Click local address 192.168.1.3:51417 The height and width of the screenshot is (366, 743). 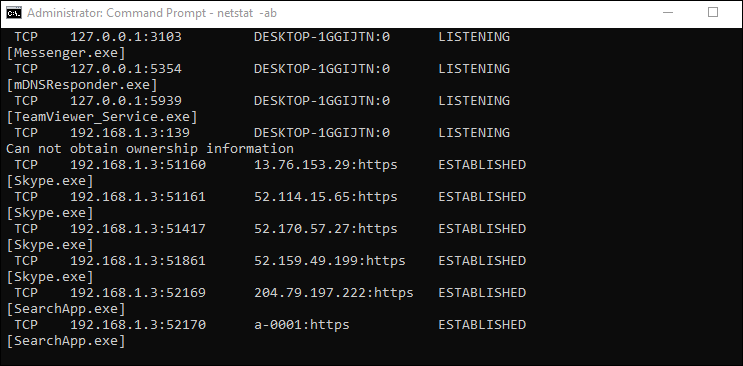[138, 229]
